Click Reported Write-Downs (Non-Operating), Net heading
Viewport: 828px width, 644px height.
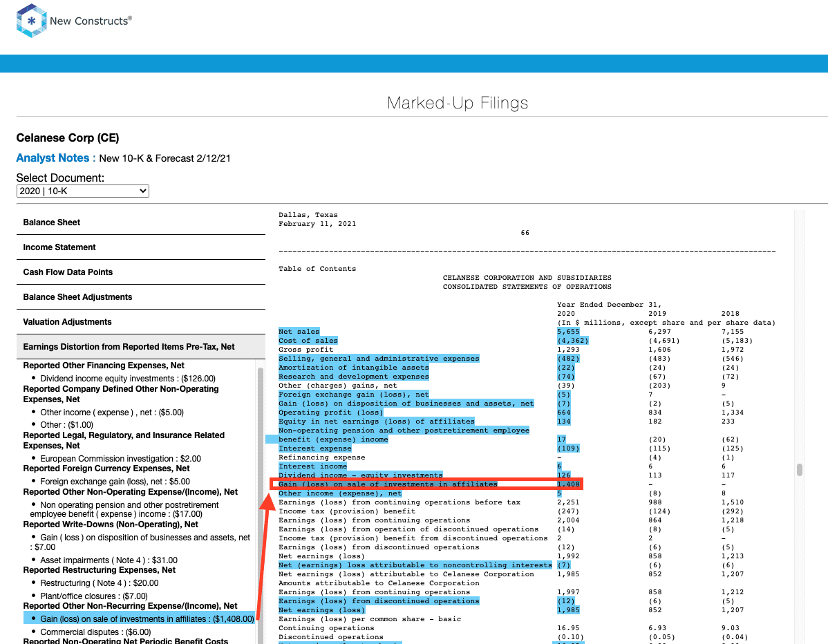111,524
